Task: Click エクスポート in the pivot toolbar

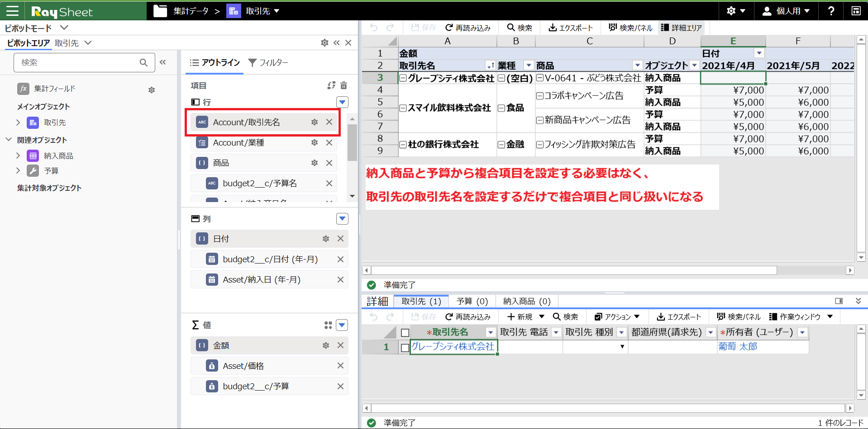Action: [571, 28]
